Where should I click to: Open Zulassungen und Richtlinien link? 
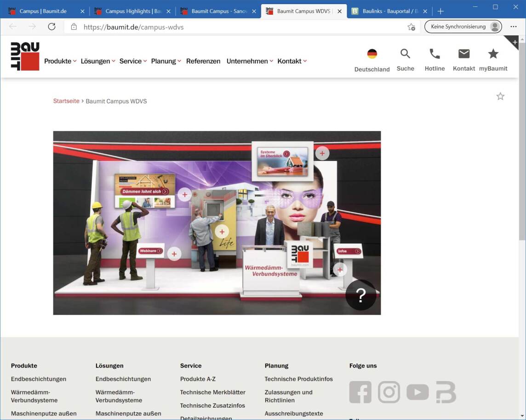[288, 396]
